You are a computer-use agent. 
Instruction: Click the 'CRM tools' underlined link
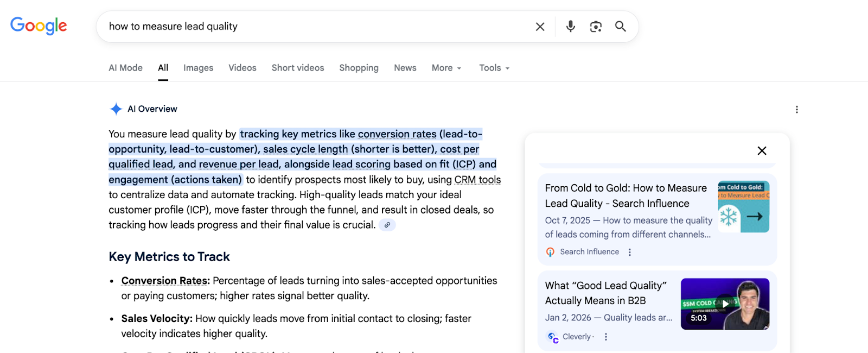point(477,180)
